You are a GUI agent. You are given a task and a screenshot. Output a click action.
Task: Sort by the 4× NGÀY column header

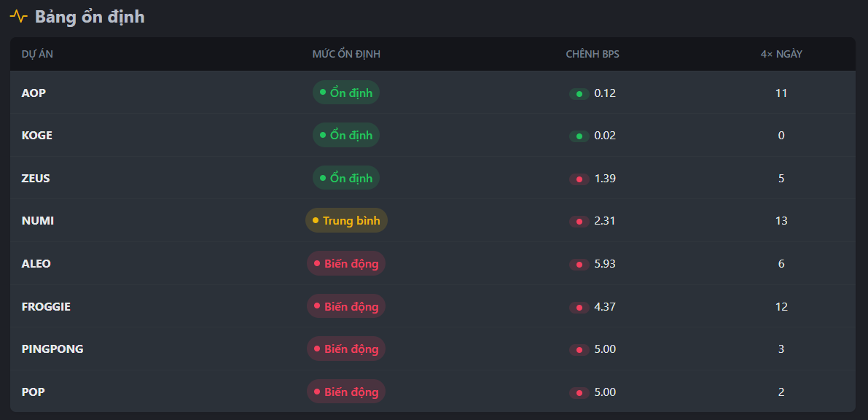(781, 54)
